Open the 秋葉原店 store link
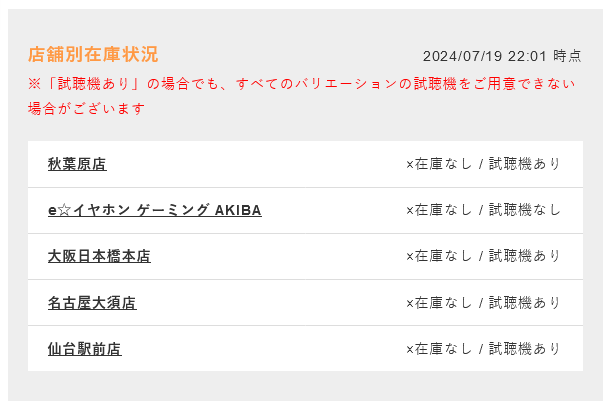The height and width of the screenshot is (413, 613). click(x=77, y=164)
